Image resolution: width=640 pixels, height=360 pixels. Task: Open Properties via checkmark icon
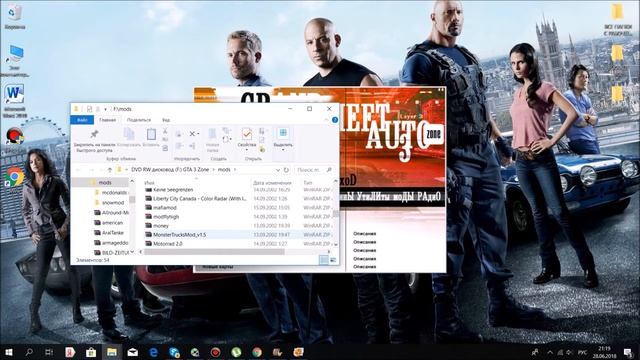click(247, 134)
